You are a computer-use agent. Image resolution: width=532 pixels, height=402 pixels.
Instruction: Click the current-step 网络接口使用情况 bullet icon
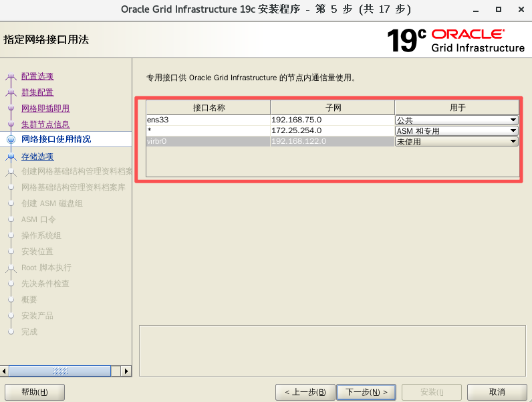(11, 139)
